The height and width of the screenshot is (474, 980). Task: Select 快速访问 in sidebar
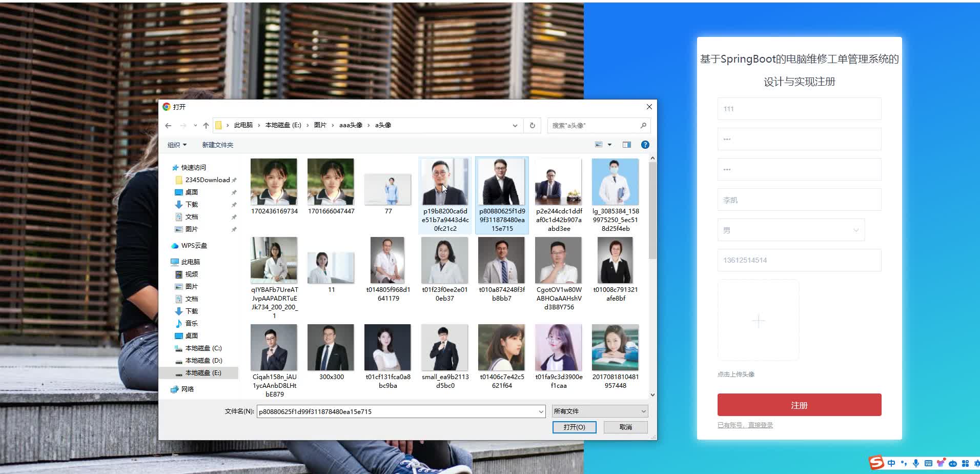click(193, 167)
